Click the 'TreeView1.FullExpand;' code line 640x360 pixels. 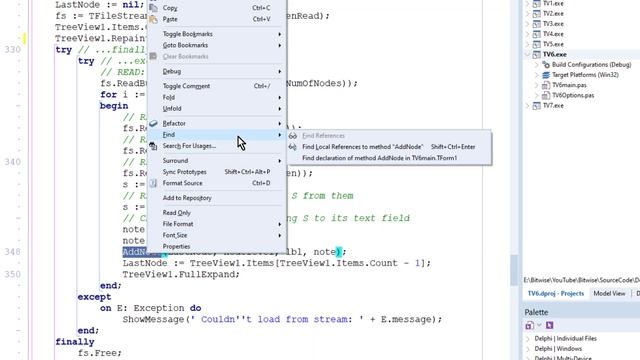click(181, 274)
